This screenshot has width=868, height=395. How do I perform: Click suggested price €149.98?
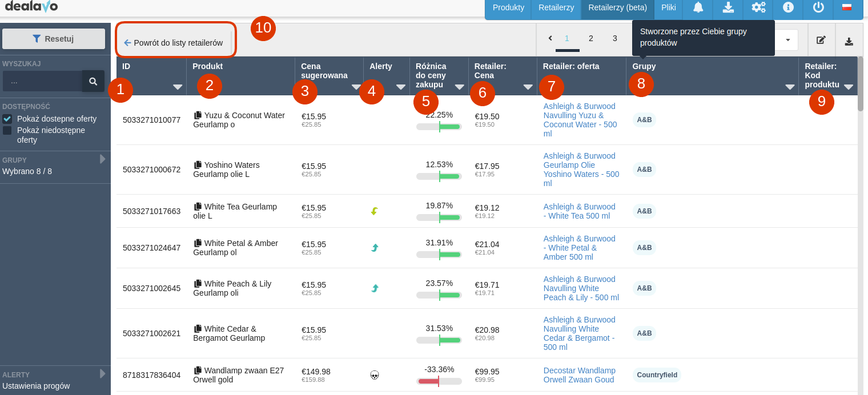pyautogui.click(x=316, y=372)
